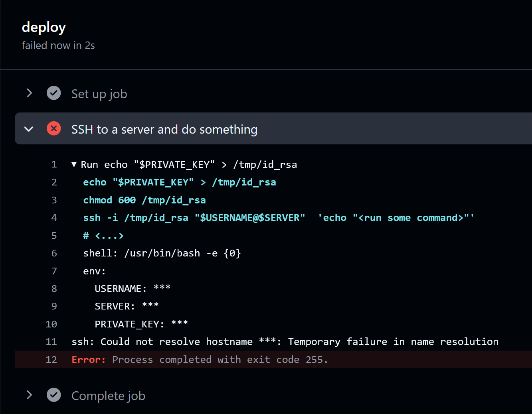Toggle visibility of the failed SSH step output
Image resolution: width=532 pixels, height=414 pixels.
28,129
